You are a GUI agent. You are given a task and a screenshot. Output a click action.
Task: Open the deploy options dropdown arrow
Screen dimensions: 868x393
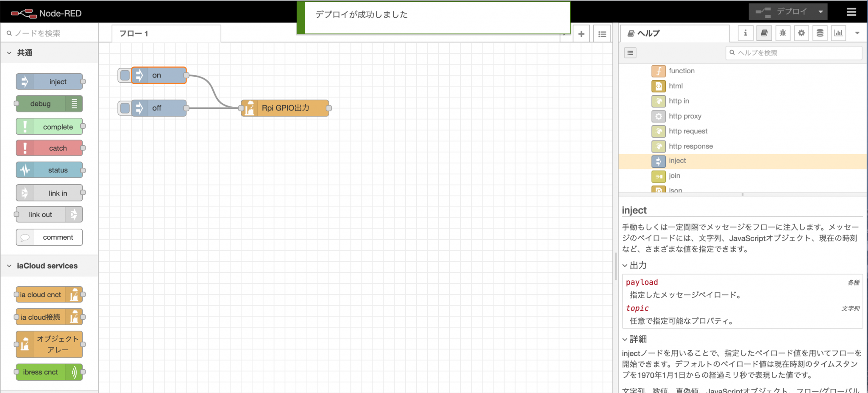pyautogui.click(x=821, y=11)
